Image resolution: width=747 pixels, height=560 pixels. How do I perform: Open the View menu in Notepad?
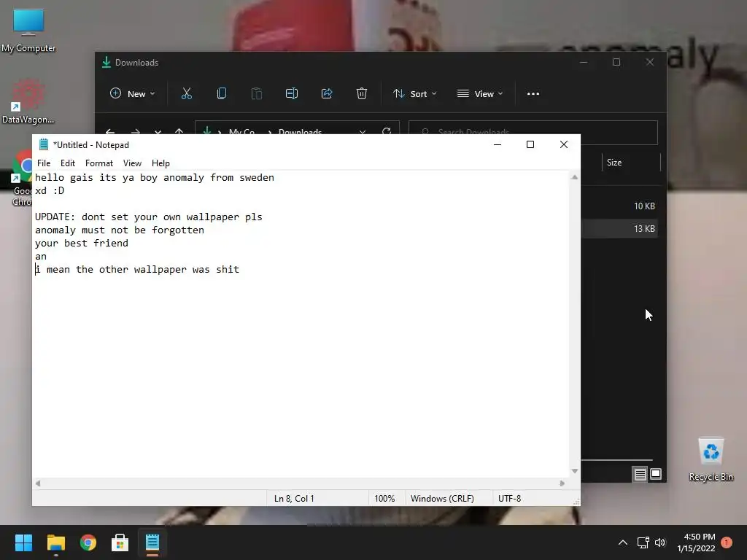point(132,163)
